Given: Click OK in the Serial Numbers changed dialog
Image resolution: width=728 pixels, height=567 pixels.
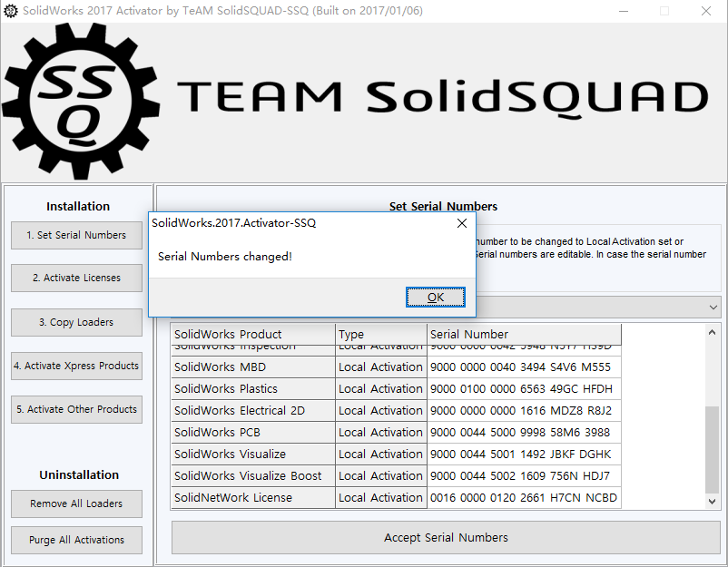Looking at the screenshot, I should 436,297.
